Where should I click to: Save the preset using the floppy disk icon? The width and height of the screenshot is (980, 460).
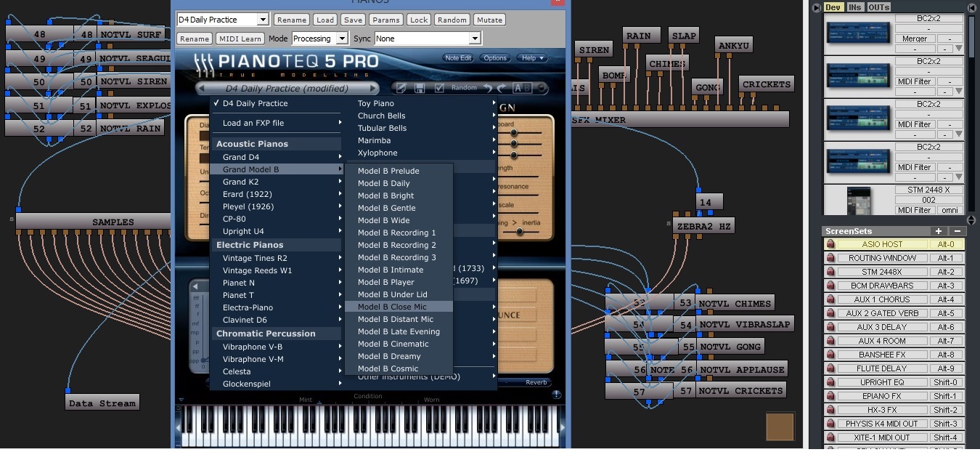coord(420,88)
